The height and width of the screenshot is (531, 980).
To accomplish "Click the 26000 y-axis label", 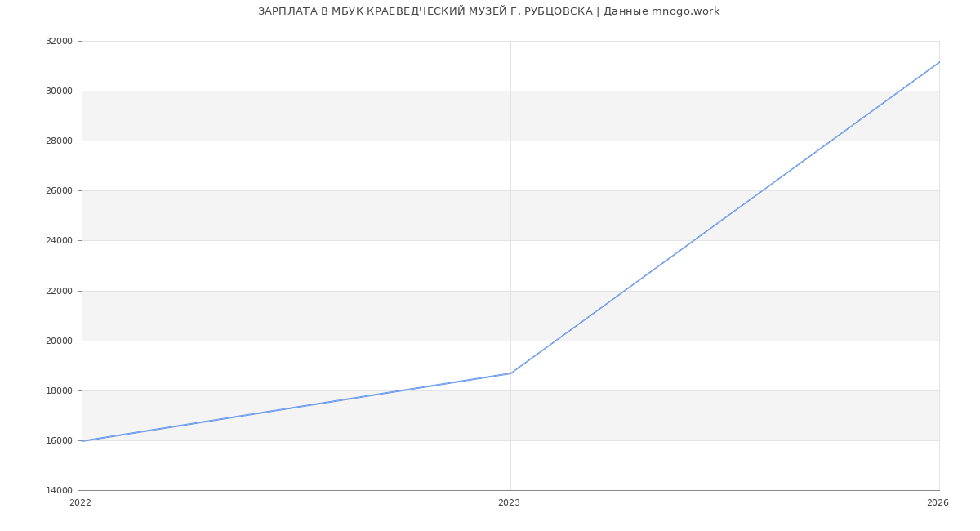I will pyautogui.click(x=59, y=191).
